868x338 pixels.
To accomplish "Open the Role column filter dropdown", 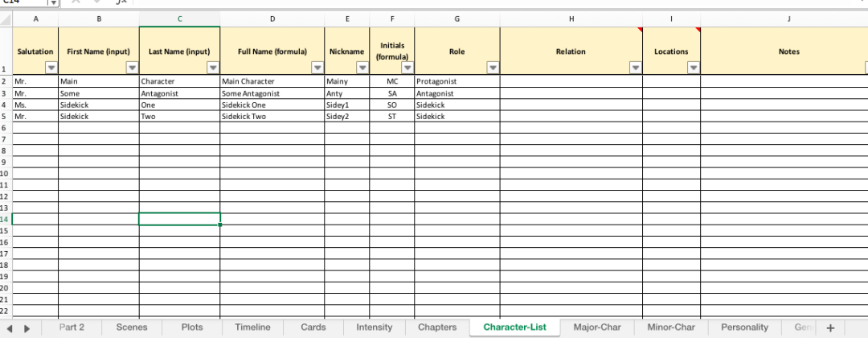I will click(x=493, y=68).
